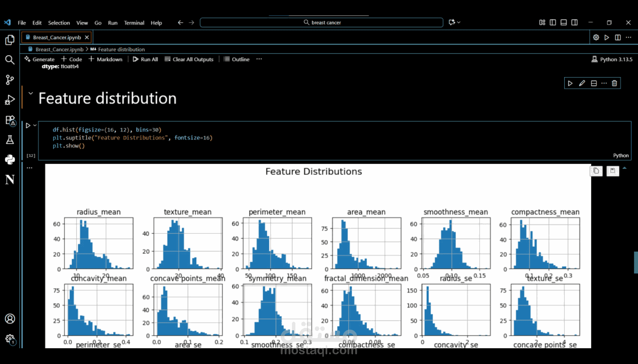Open the Selection menu

[x=59, y=23]
